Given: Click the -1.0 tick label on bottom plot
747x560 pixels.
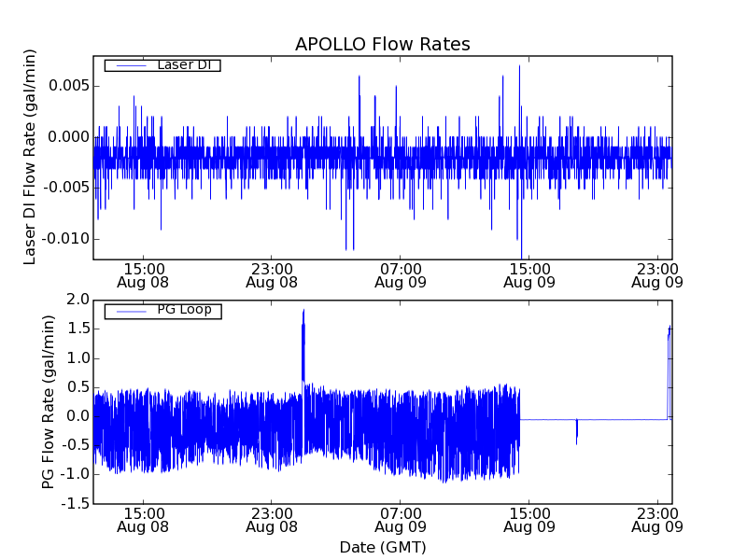Looking at the screenshot, I should coord(76,474).
